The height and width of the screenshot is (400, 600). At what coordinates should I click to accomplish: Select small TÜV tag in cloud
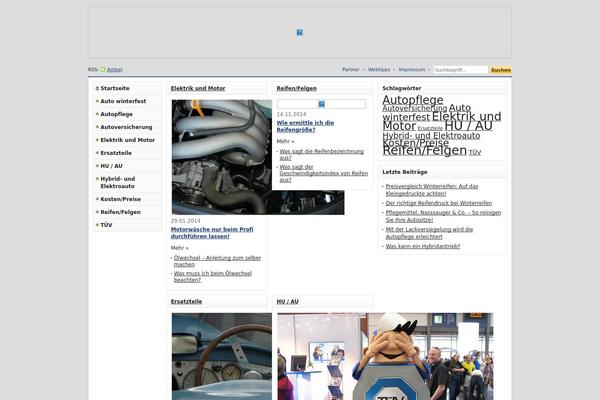pyautogui.click(x=474, y=153)
